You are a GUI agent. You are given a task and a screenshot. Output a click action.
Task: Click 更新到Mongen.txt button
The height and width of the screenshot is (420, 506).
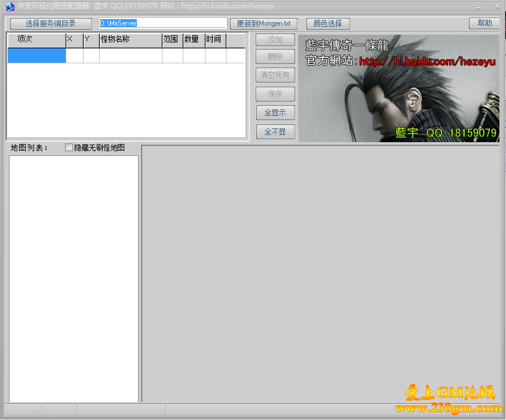(x=263, y=23)
